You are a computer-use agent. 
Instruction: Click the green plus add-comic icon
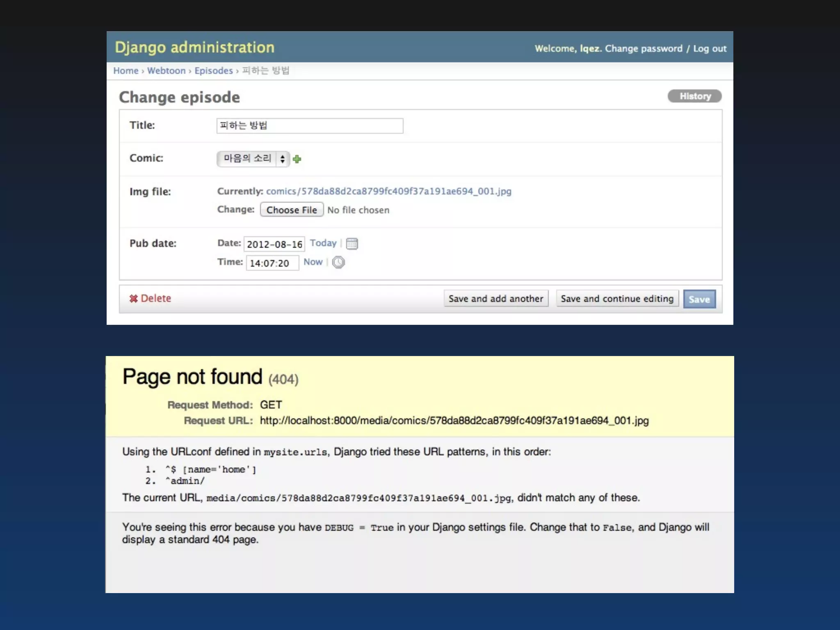297,159
